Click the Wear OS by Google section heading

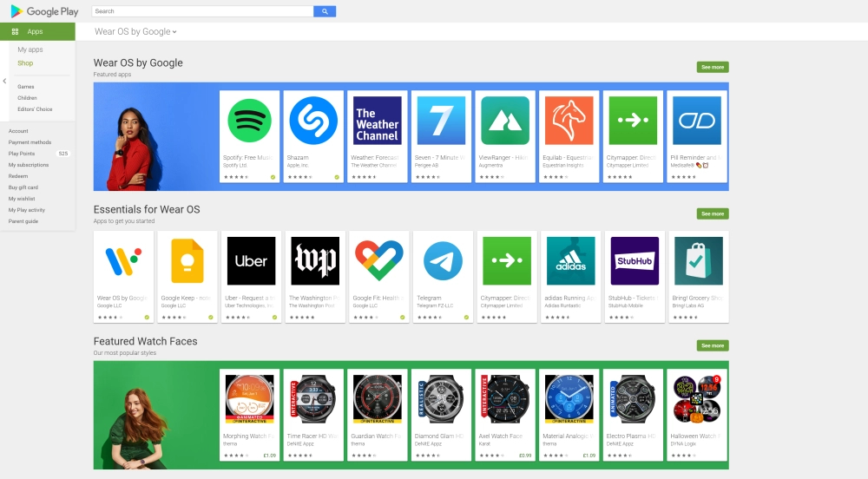[x=138, y=63]
